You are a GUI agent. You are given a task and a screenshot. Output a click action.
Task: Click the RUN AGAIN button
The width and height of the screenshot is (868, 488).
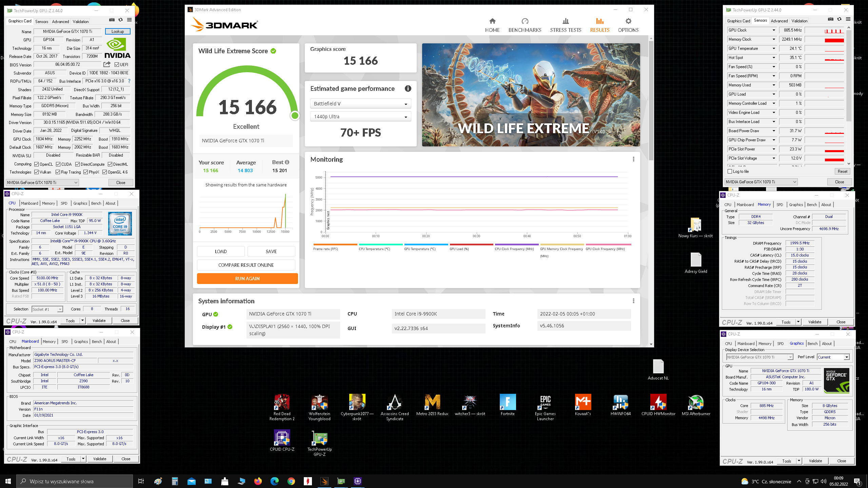pyautogui.click(x=248, y=279)
